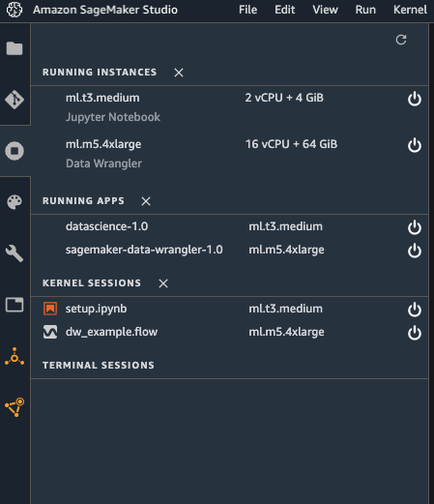The image size is (434, 504).
Task: Power off the datascience-1.0 app
Action: click(415, 227)
